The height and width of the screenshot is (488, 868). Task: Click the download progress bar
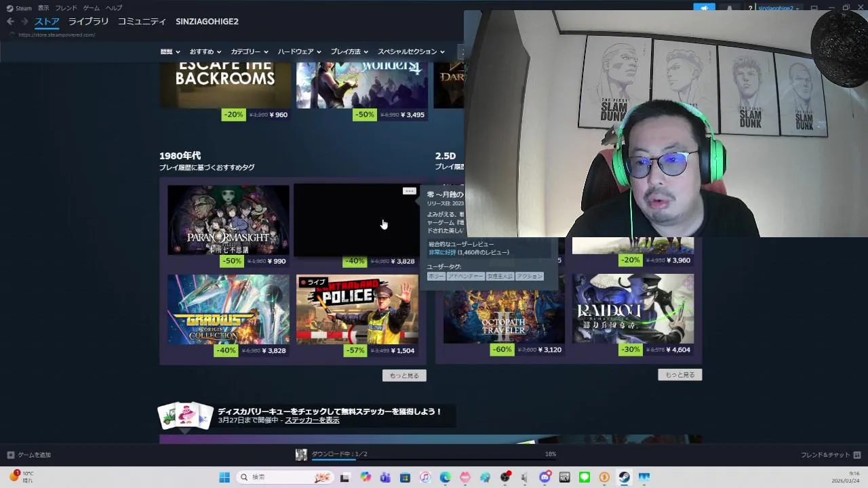434,460
